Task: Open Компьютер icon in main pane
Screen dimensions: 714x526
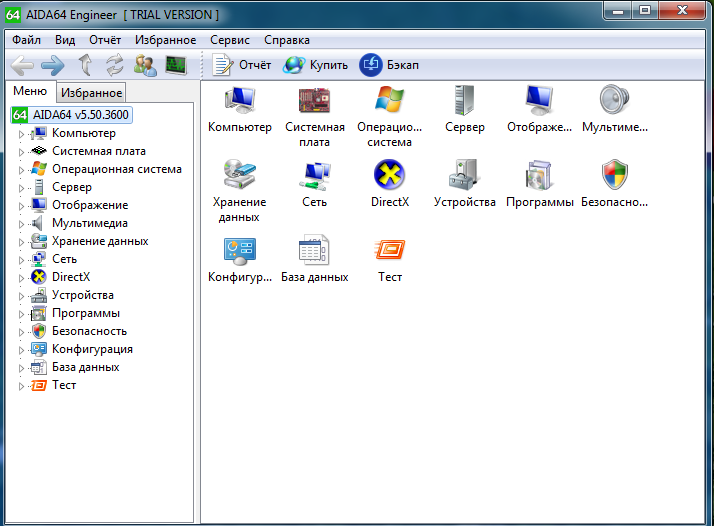Action: click(240, 100)
